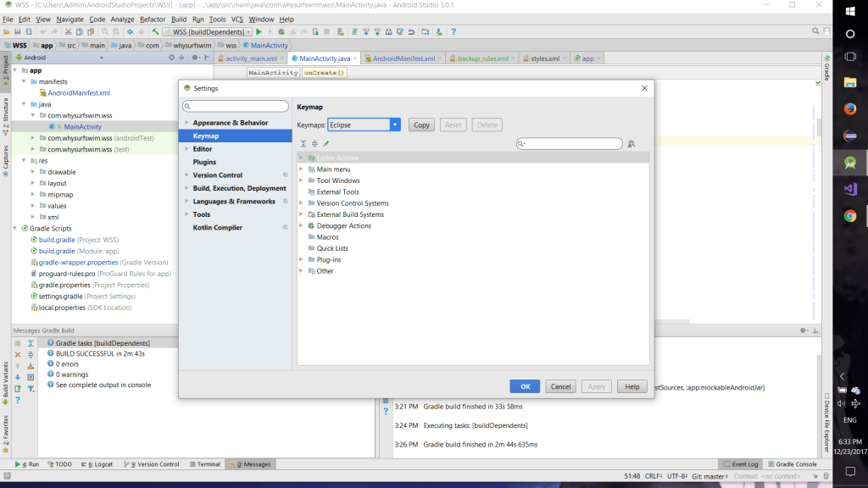Click the Build hammer icon in the toolbar

[156, 31]
